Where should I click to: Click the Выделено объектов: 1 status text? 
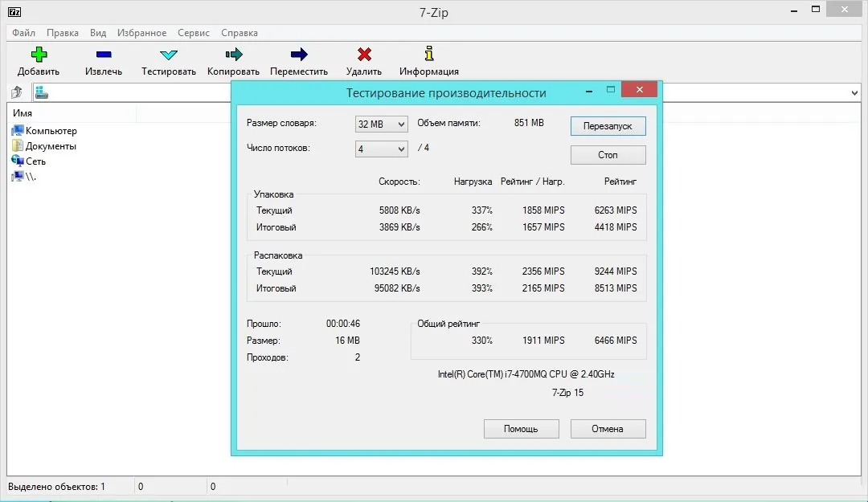[56, 487]
